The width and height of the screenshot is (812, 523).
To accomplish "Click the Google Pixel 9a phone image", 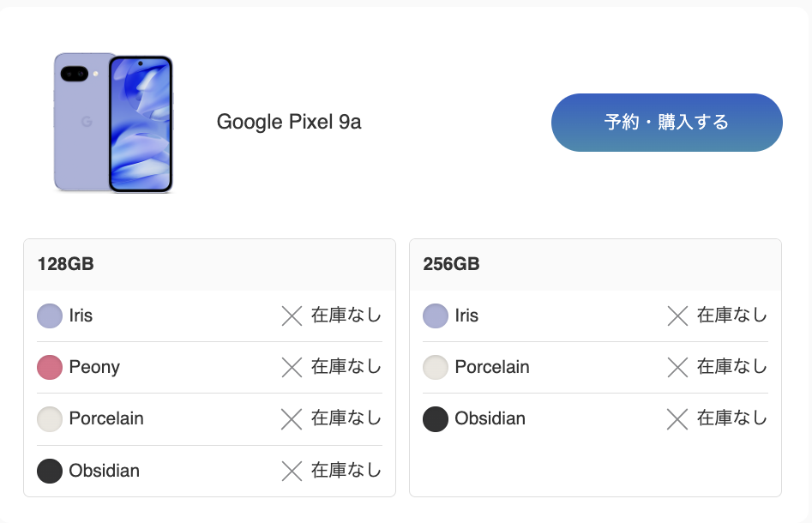I will [x=113, y=123].
